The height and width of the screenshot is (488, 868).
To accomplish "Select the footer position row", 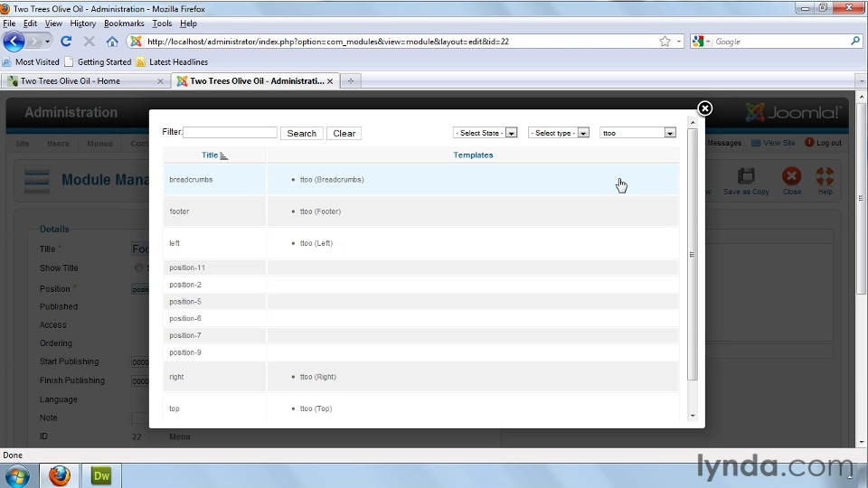I will coord(179,211).
